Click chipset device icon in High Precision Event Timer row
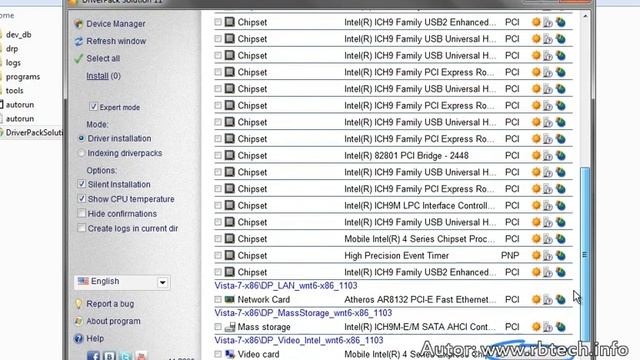 tap(230, 256)
